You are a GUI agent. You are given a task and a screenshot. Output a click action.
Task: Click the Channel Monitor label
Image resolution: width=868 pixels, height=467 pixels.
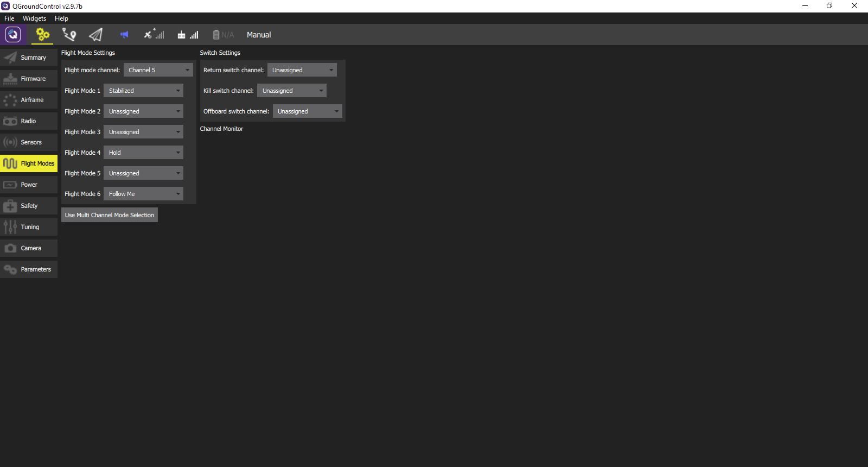point(221,129)
